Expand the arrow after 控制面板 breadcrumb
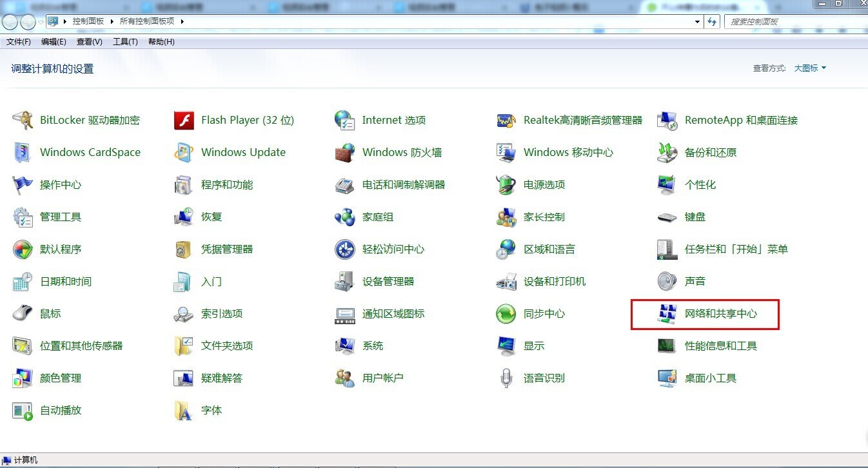868x468 pixels. point(112,21)
